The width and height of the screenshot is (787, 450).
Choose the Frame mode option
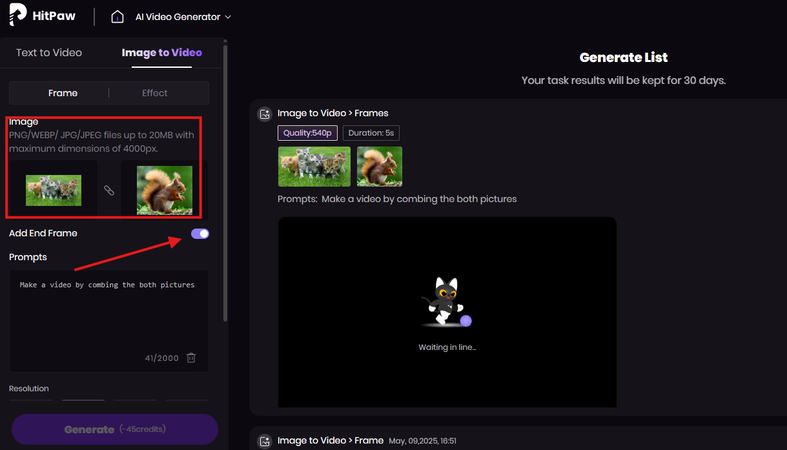(x=63, y=93)
